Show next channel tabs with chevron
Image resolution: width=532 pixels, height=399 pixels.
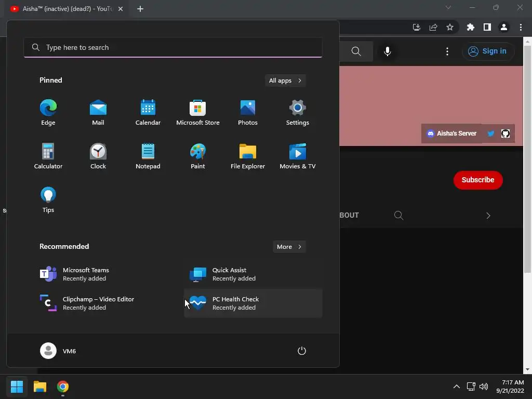(488, 216)
